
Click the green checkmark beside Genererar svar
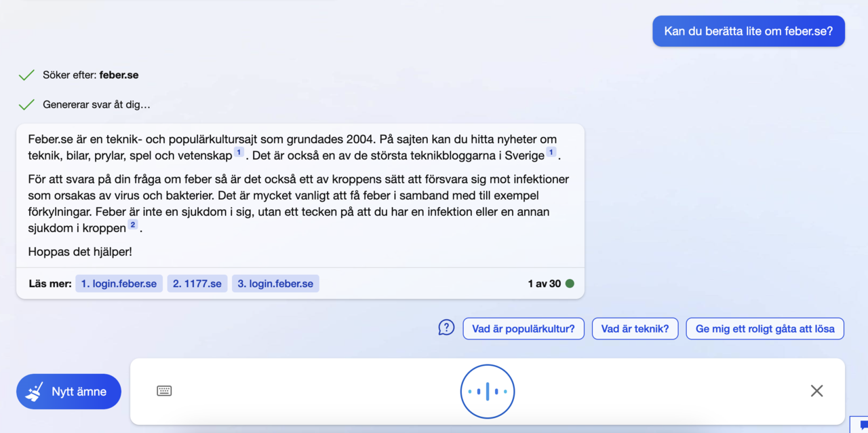click(x=26, y=105)
